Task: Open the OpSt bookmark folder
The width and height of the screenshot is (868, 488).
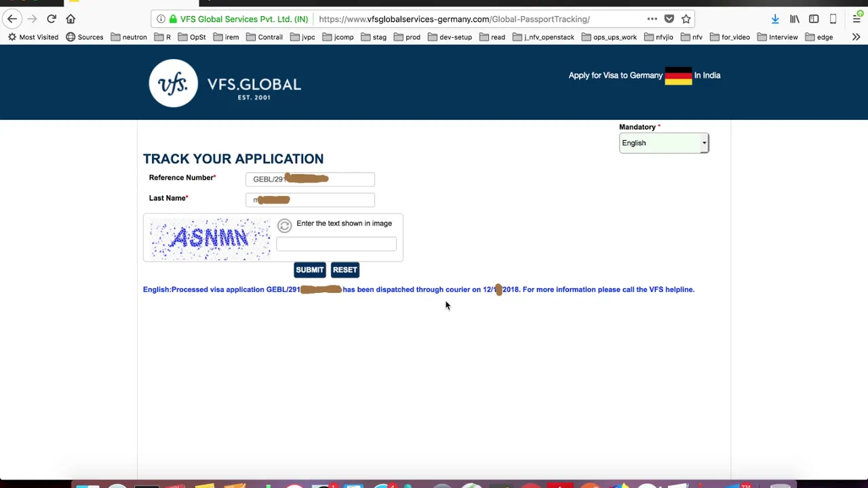Action: (x=192, y=37)
